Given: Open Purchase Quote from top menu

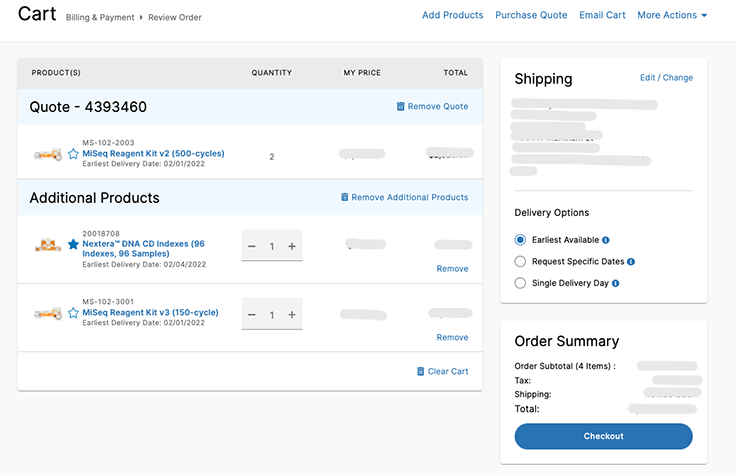Looking at the screenshot, I should click(531, 15).
